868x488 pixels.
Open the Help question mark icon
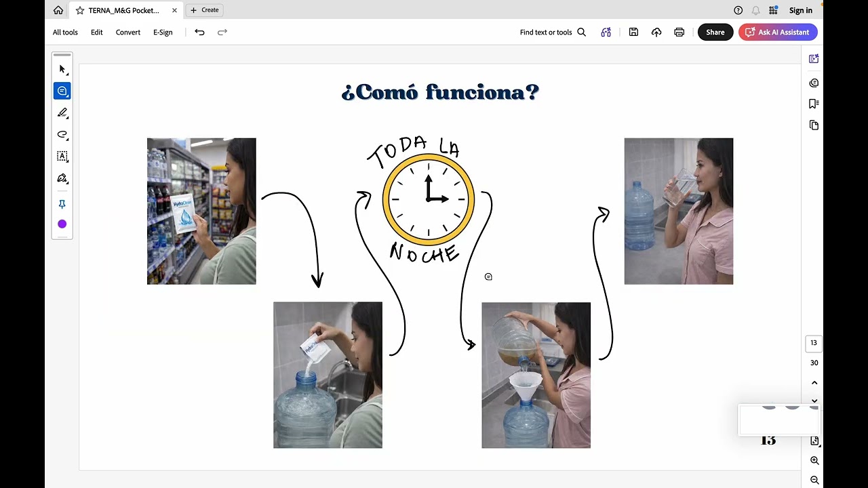pyautogui.click(x=738, y=10)
